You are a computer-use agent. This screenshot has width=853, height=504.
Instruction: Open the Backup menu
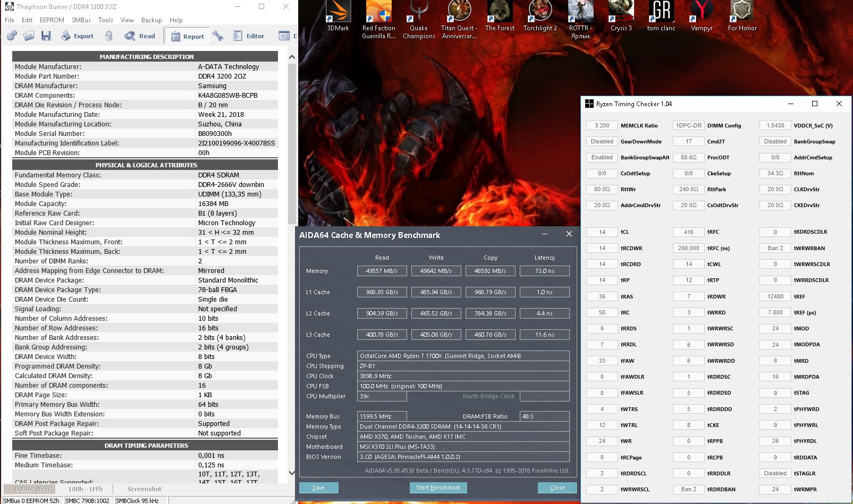pyautogui.click(x=151, y=20)
